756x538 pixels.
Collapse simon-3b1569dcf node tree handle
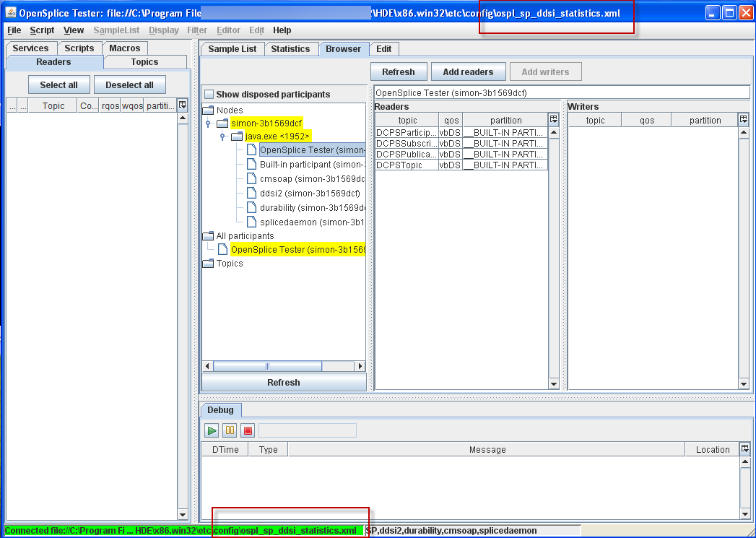tap(208, 124)
